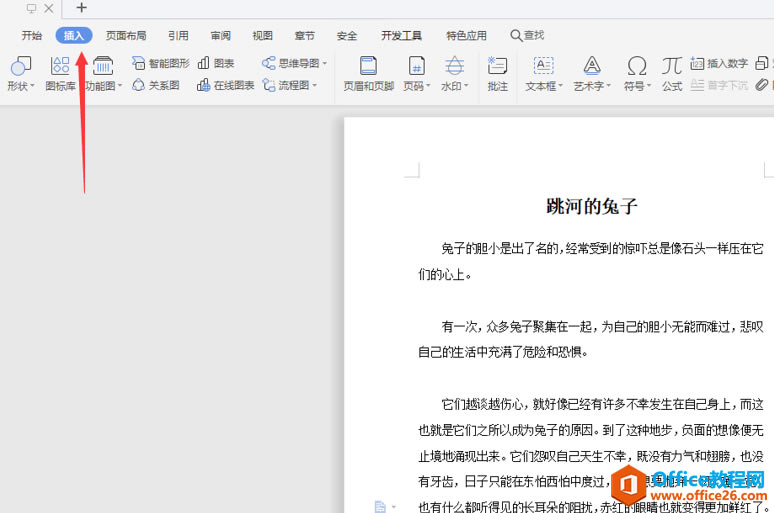Click the attachment paperclip icon
The image size is (774, 513).
(762, 85)
